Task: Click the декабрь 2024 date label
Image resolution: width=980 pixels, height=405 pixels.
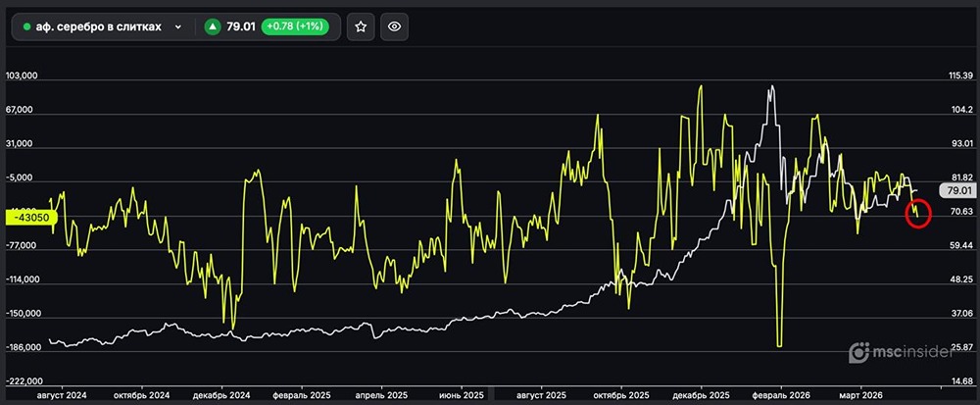Action: click(222, 395)
